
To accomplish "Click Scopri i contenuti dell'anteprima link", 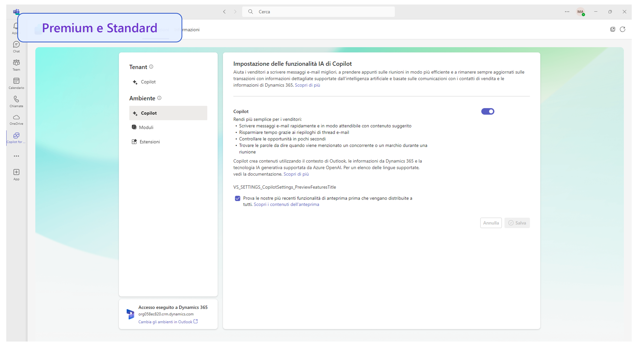I will (x=286, y=204).
